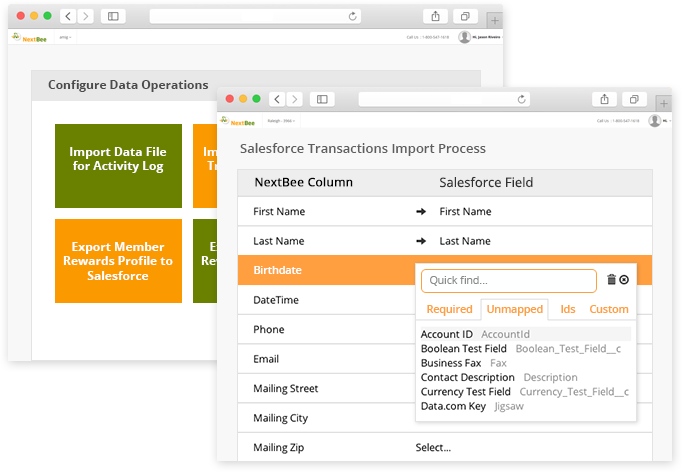Reload page in rear browser window
This screenshot has width=682, height=472.
coord(352,16)
